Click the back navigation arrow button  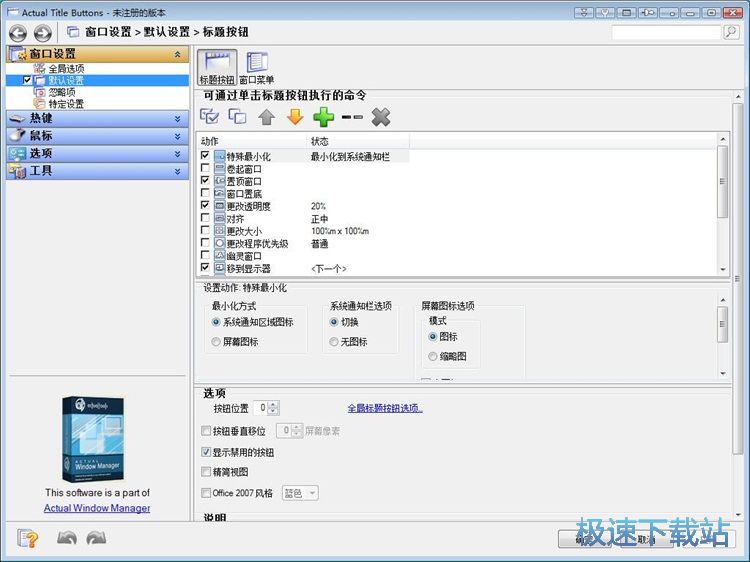(x=17, y=32)
